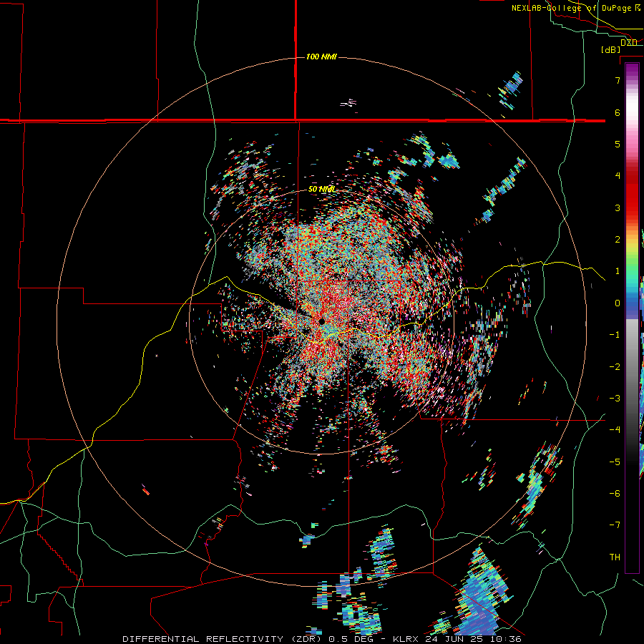Click the 100 NMI range ring label
The image size is (644, 644).
[321, 57]
